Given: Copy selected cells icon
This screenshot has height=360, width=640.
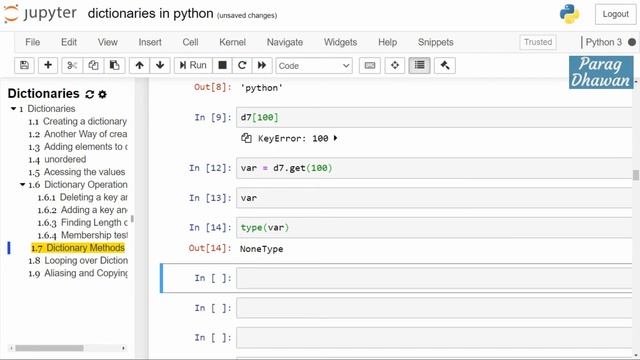Looking at the screenshot, I should (93, 65).
